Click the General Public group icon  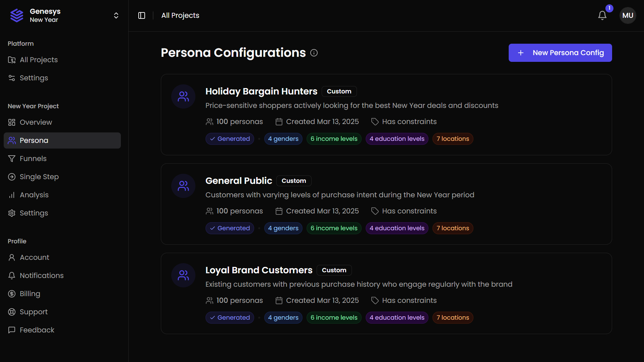[x=183, y=186]
